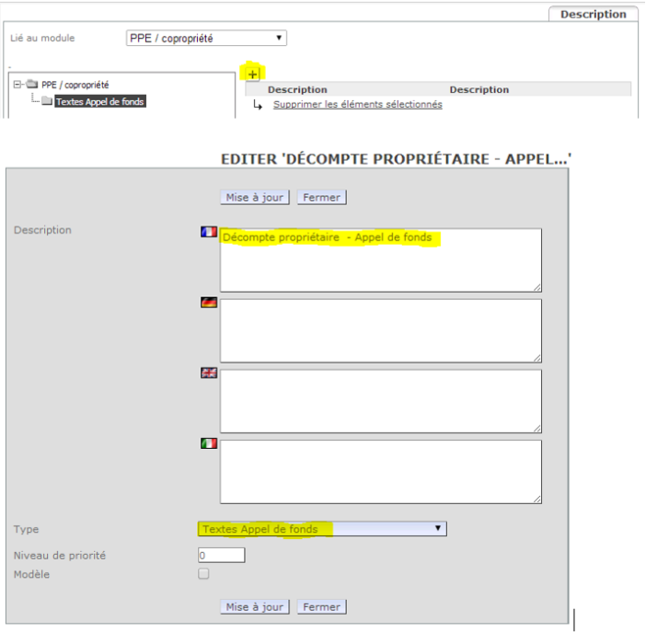Switch to the Description tab
646x644 pixels.
tap(593, 15)
